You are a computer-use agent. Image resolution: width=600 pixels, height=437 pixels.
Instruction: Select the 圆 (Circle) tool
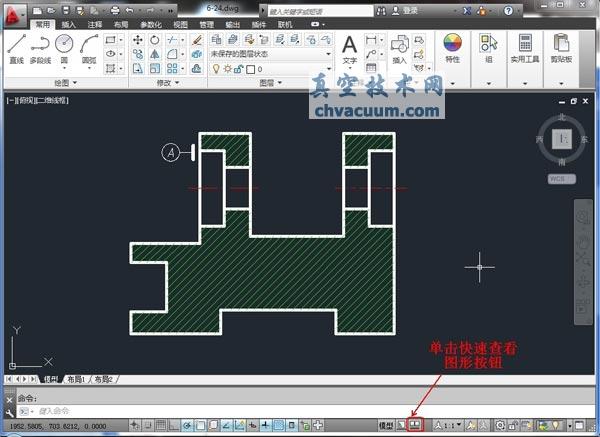pyautogui.click(x=64, y=48)
